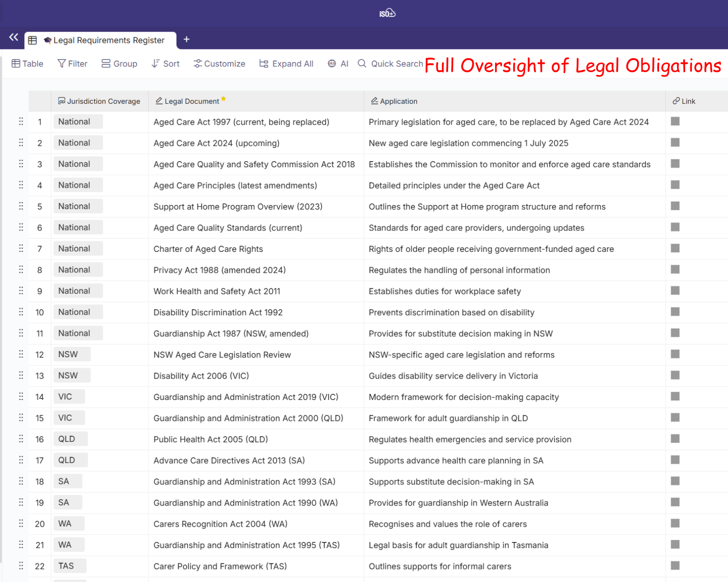Click the plus icon to add tab
The image size is (728, 582).
tap(186, 40)
